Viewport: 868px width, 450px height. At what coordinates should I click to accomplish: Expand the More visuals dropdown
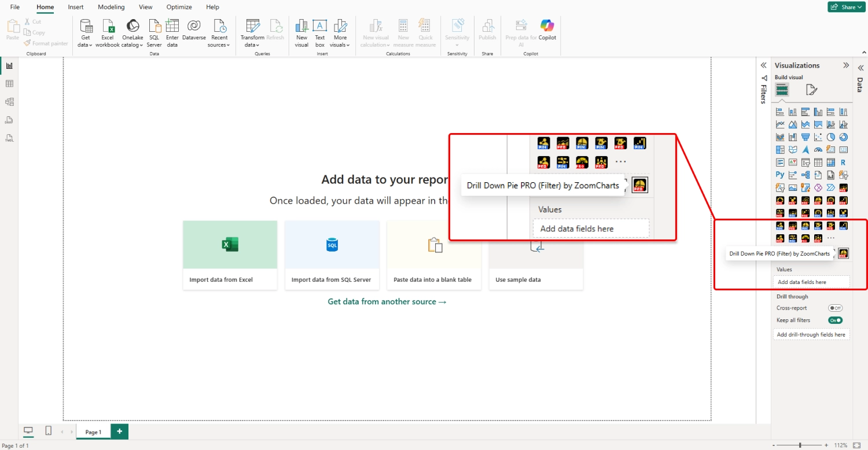[340, 33]
